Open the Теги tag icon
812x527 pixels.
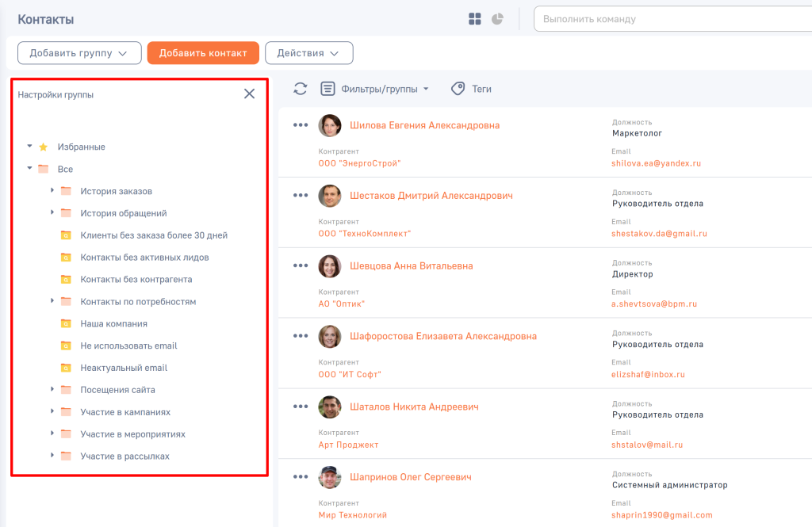458,89
